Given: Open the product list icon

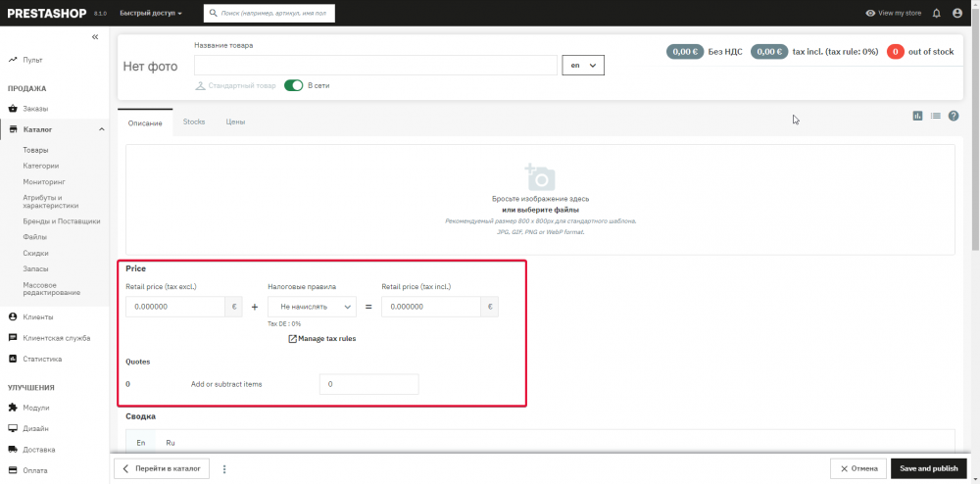Looking at the screenshot, I should (935, 116).
